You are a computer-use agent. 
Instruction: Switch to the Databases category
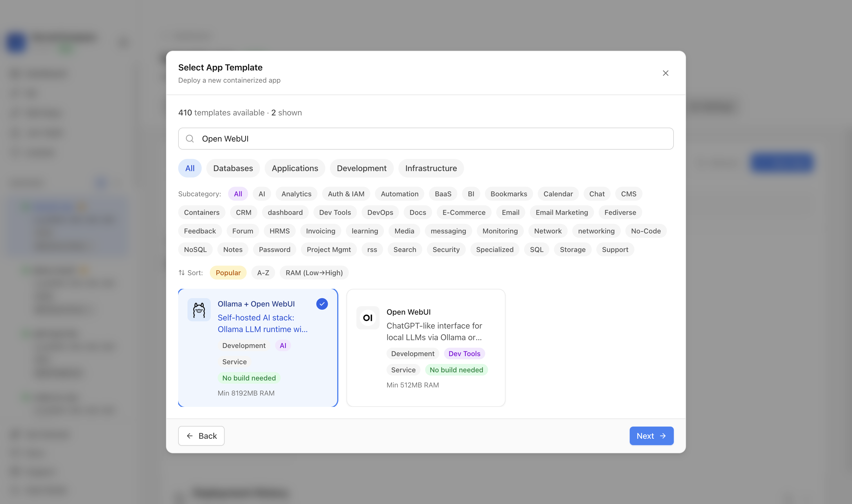click(x=233, y=168)
